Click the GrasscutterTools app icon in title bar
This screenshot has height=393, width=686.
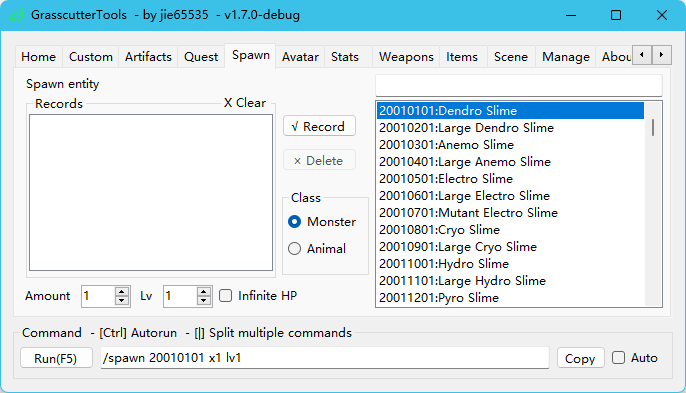[17, 15]
